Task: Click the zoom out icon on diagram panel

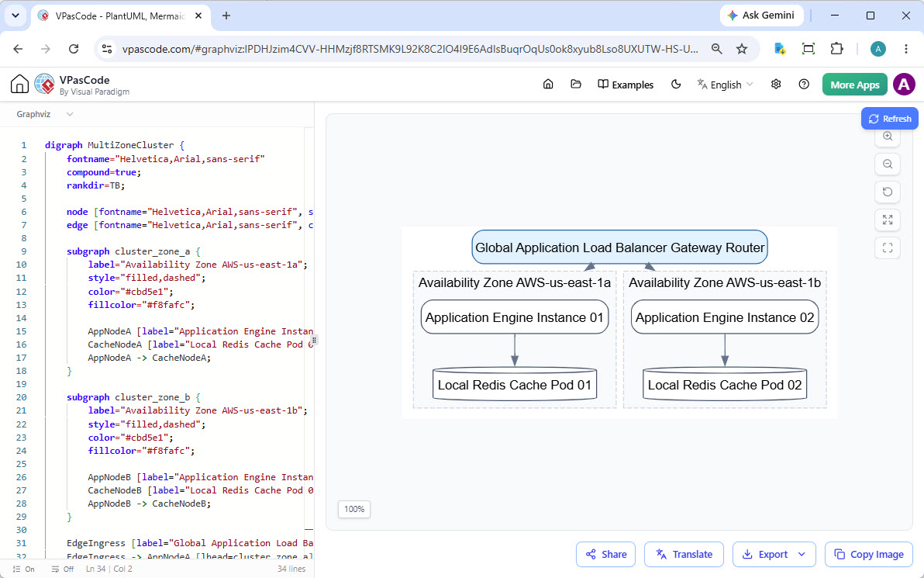Action: click(888, 164)
